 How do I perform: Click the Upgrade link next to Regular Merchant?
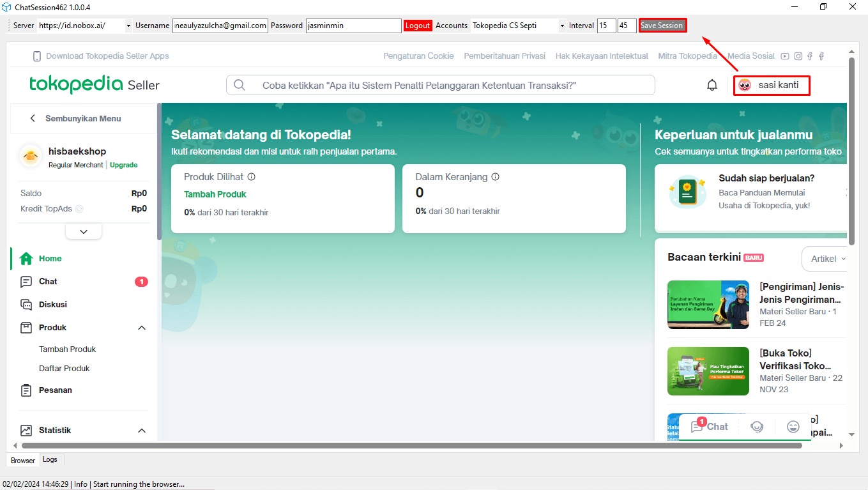(x=123, y=165)
